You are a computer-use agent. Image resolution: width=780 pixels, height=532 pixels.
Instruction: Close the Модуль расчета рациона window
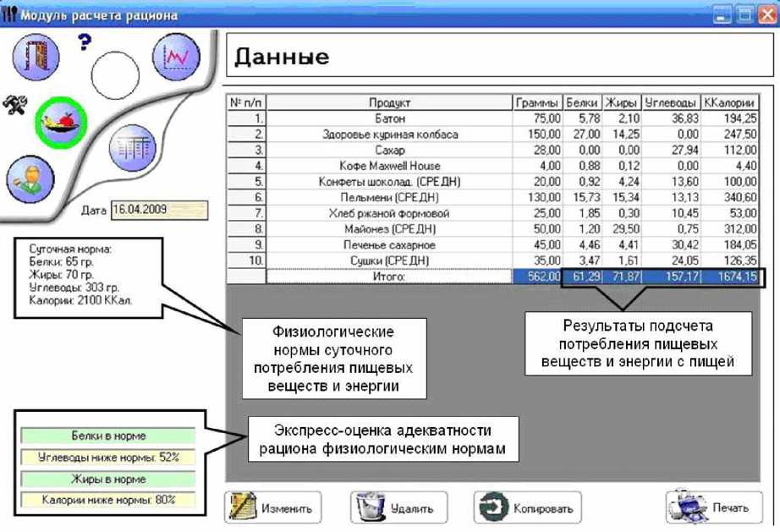(766, 14)
